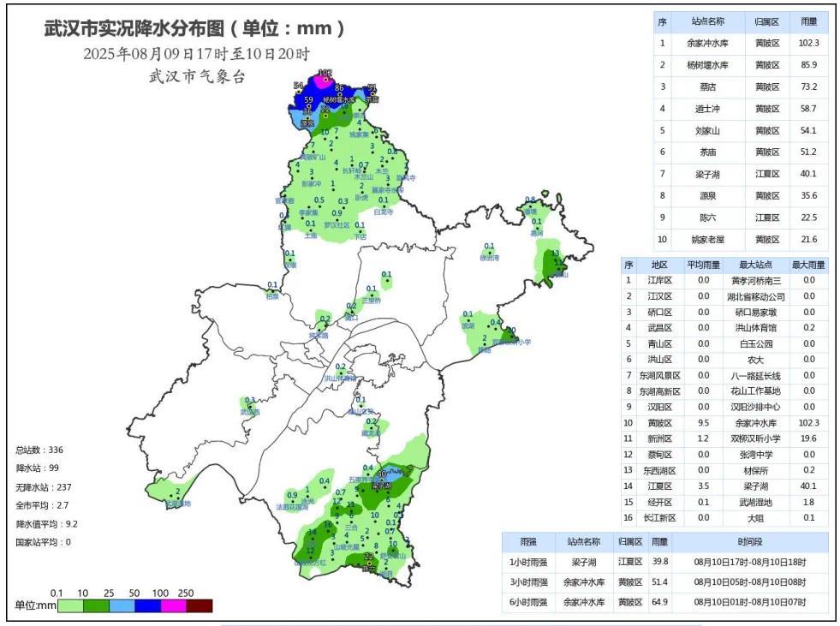Click the '58.7' rainfall value
Viewport: 840px width, 626px height.
click(809, 109)
